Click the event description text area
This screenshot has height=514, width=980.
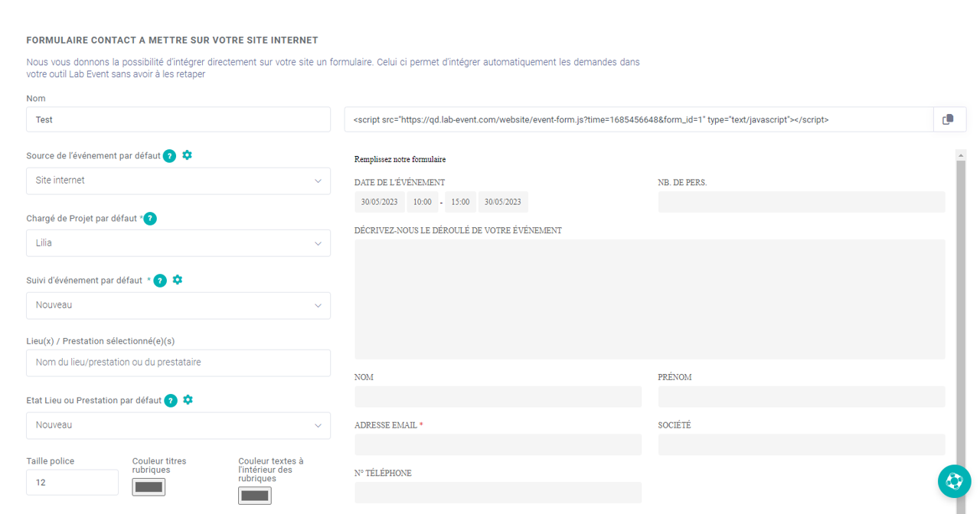(x=650, y=299)
